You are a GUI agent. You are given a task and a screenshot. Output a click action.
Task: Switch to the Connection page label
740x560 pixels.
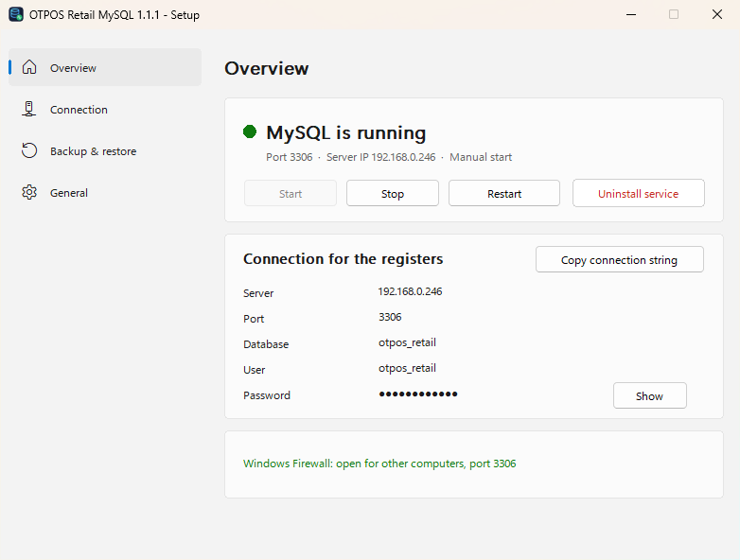pyautogui.click(x=79, y=110)
